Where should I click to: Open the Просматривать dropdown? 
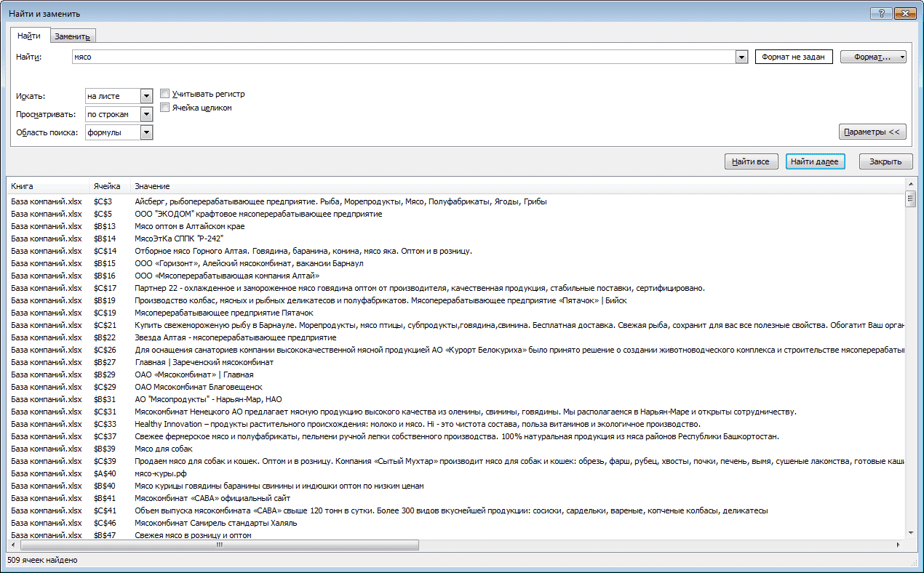point(146,114)
